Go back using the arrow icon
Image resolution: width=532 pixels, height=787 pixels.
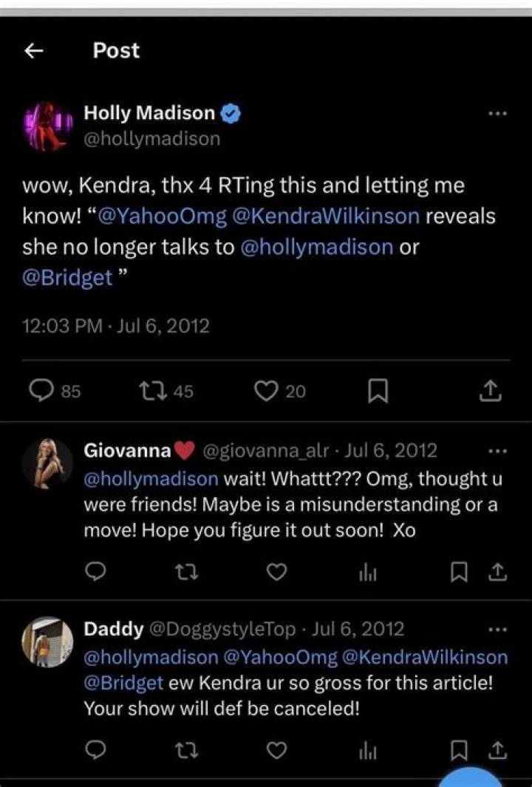pos(33,50)
